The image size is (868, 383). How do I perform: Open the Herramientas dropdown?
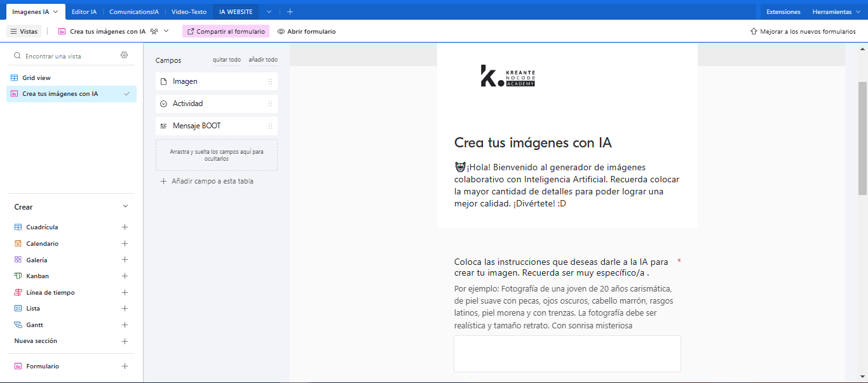(836, 11)
